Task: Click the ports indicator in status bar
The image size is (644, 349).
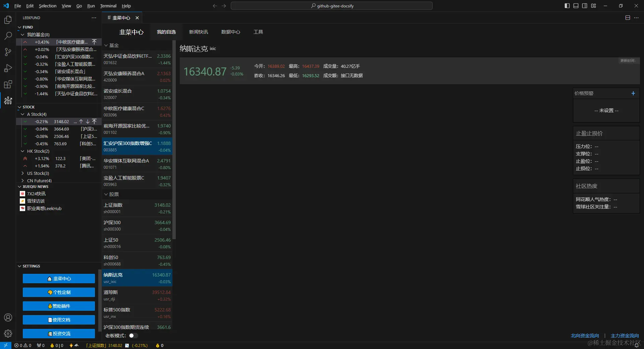Action: (x=41, y=345)
